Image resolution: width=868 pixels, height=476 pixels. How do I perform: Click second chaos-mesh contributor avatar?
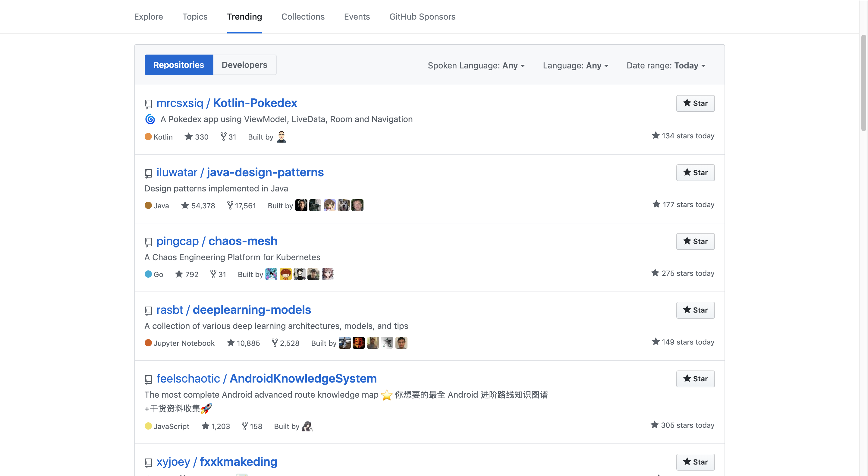click(x=285, y=274)
